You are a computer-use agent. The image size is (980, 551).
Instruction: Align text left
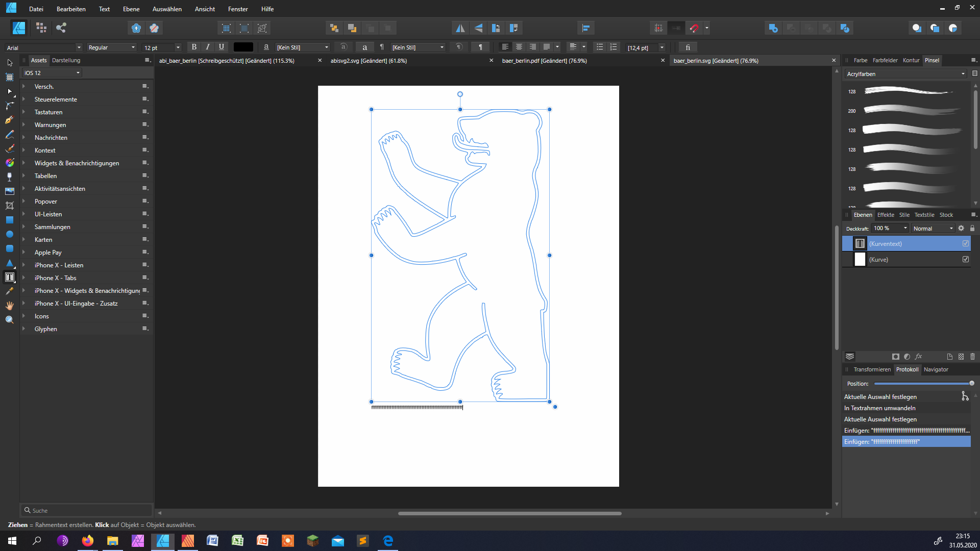505,47
